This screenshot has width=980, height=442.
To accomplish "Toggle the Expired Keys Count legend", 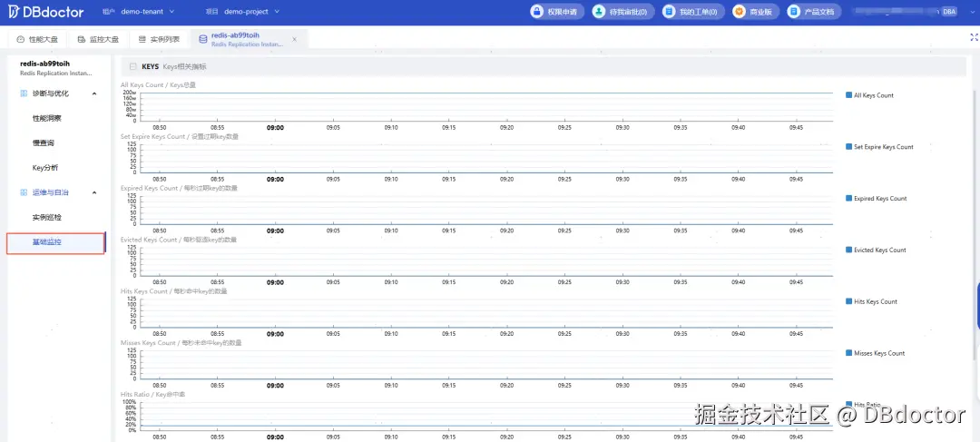I will point(877,198).
